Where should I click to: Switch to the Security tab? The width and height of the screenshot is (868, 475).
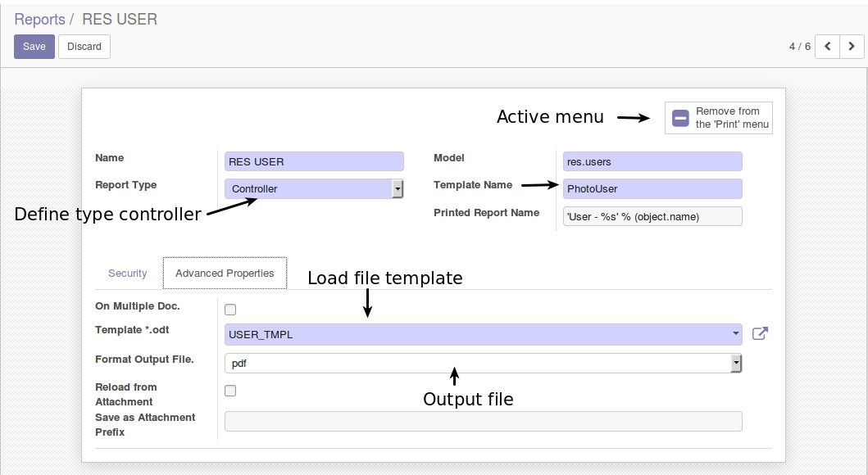coord(127,274)
